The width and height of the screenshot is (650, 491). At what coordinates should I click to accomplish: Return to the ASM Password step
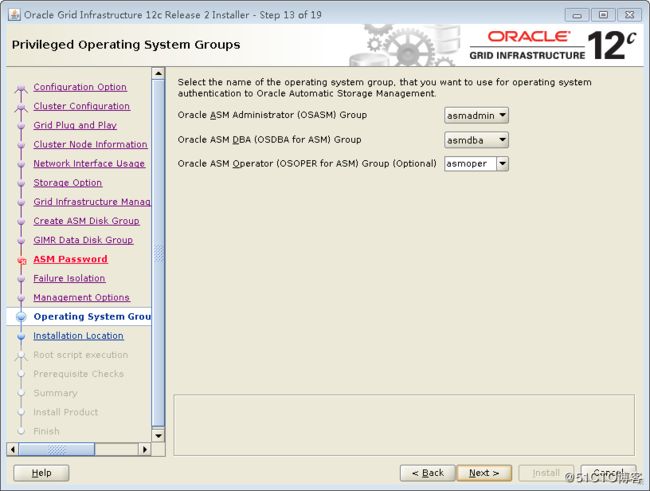pyautogui.click(x=70, y=259)
